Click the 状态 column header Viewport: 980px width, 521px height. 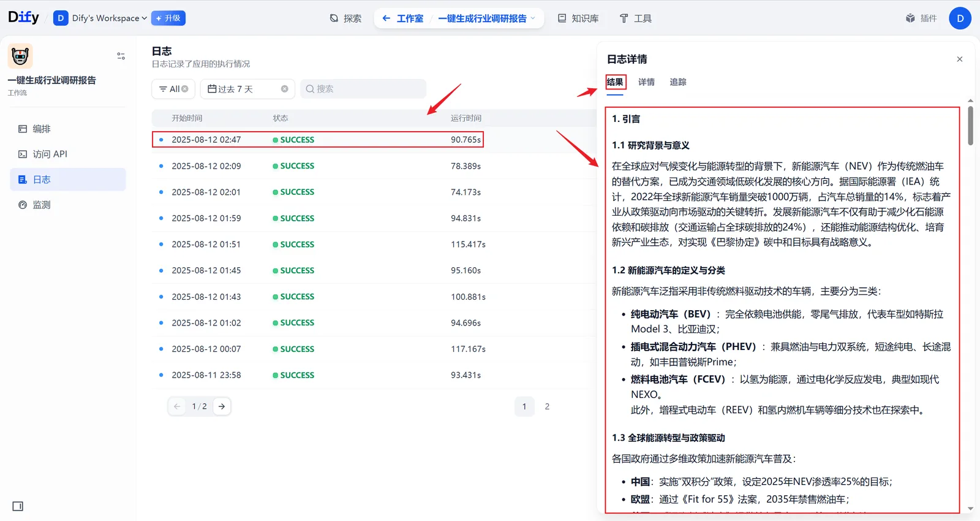pos(281,118)
